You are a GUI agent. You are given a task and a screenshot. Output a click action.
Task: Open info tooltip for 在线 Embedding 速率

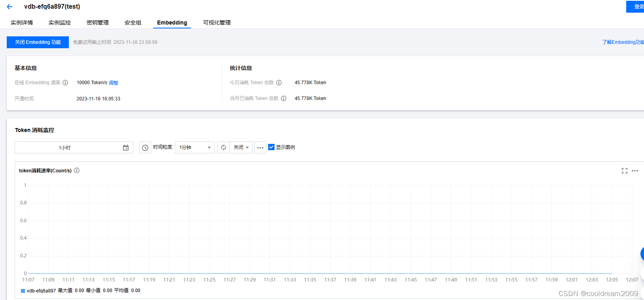tap(65, 83)
